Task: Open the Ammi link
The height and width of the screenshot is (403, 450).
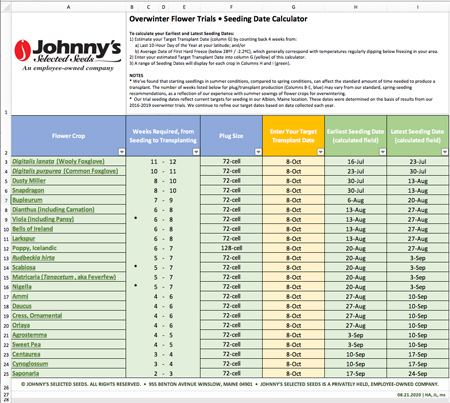Action: point(20,297)
